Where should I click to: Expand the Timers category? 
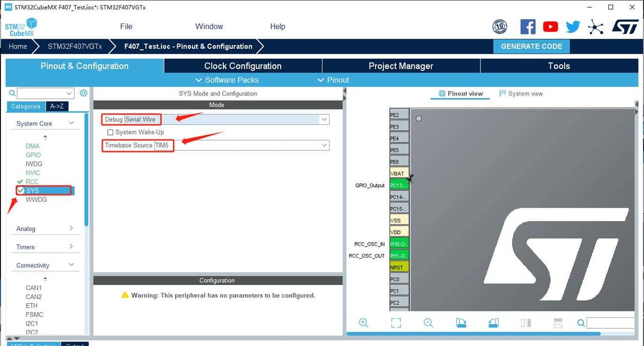pyautogui.click(x=71, y=247)
